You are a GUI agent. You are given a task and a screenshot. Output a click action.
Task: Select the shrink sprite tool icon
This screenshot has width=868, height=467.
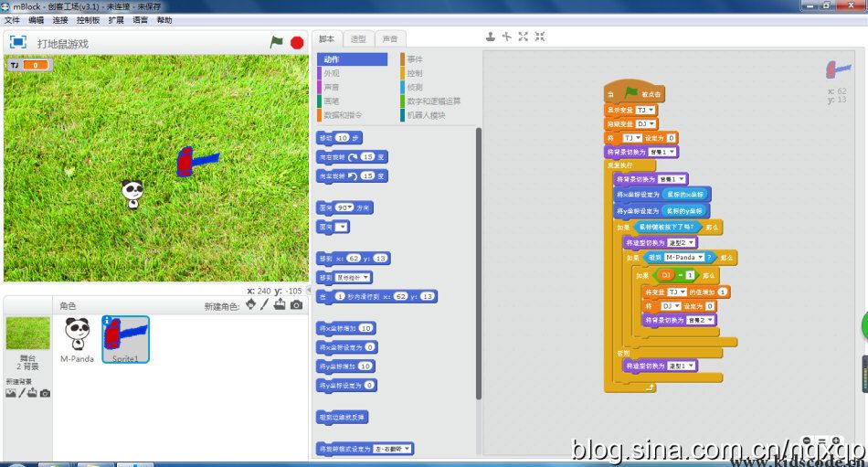point(540,37)
